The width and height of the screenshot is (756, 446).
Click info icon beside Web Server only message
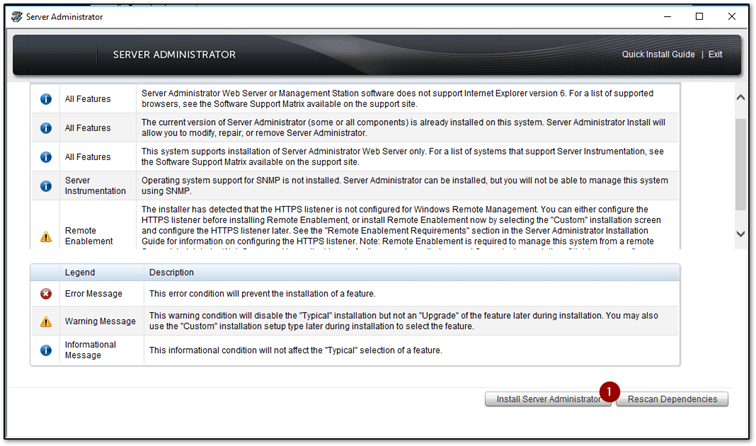(46, 157)
